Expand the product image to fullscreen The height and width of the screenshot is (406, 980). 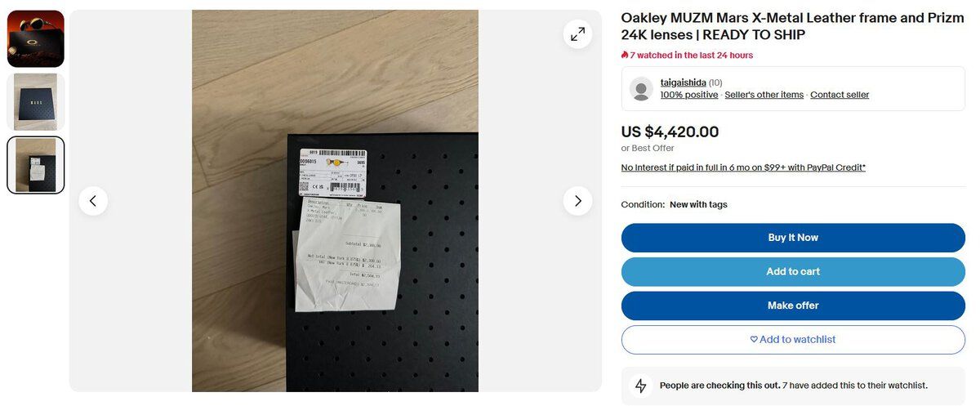(577, 34)
